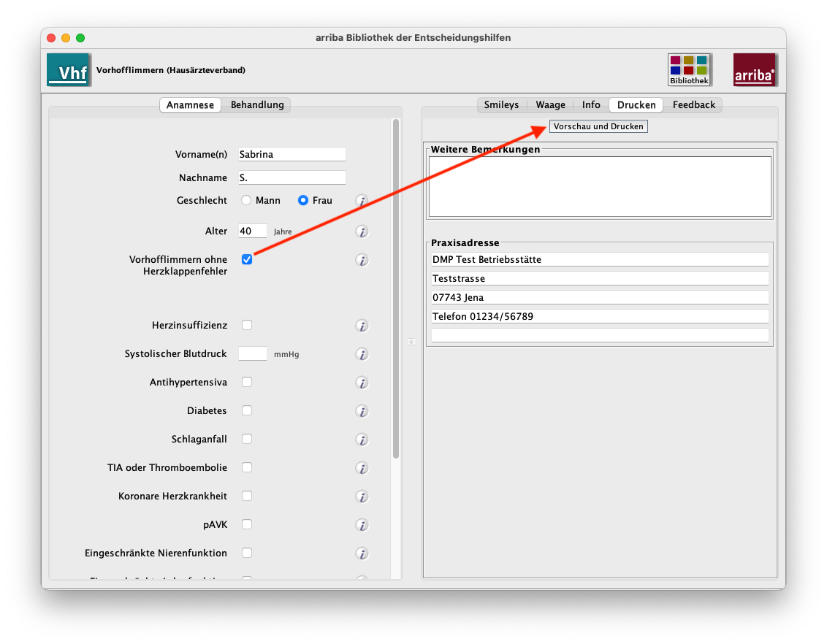The width and height of the screenshot is (827, 644).
Task: Switch to the Behandlung tab
Action: [x=257, y=105]
